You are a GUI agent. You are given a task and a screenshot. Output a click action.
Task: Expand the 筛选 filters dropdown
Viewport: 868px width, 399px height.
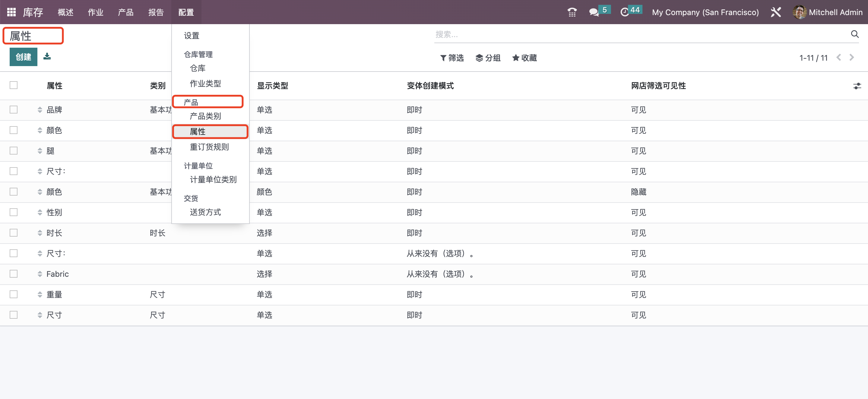[452, 58]
